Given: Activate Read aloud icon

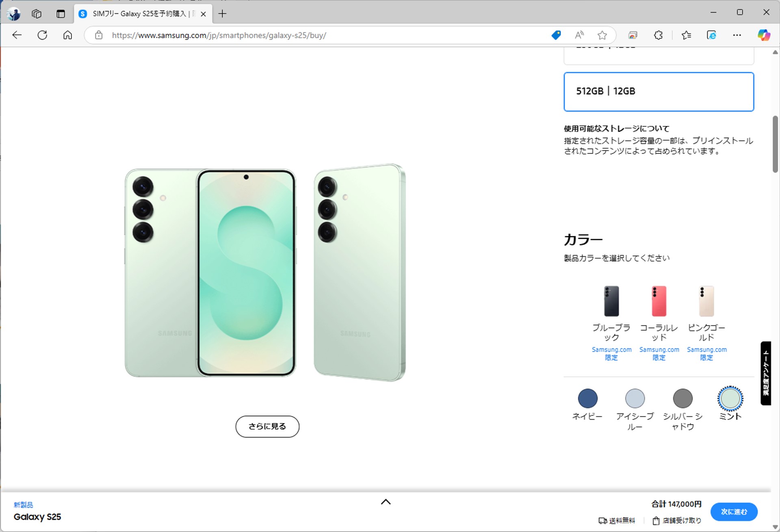Looking at the screenshot, I should click(x=579, y=35).
